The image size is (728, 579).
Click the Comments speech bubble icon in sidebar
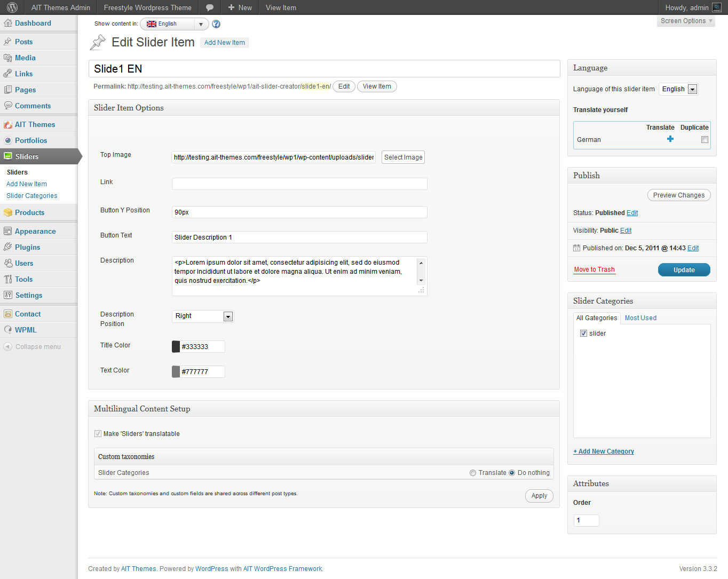click(7, 106)
